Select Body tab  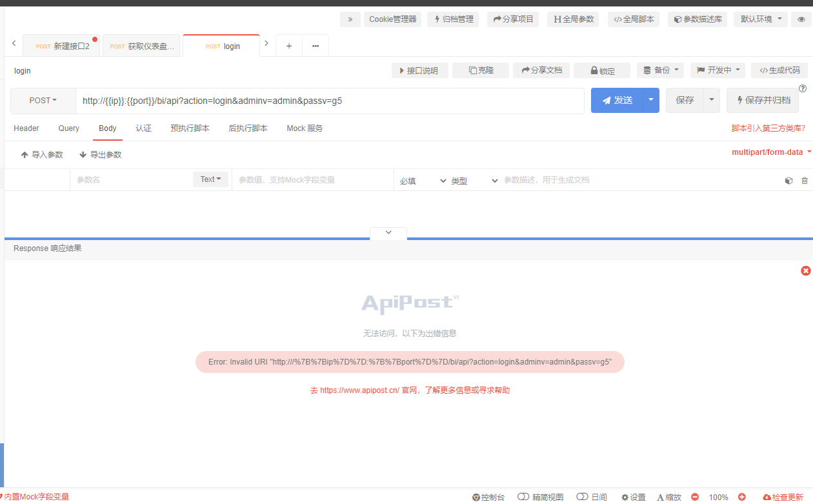coord(108,128)
